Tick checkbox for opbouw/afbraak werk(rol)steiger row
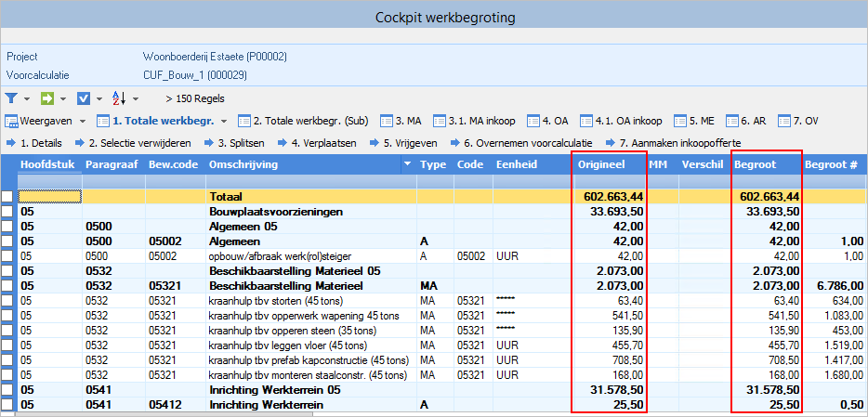The width and height of the screenshot is (868, 417). point(7,256)
